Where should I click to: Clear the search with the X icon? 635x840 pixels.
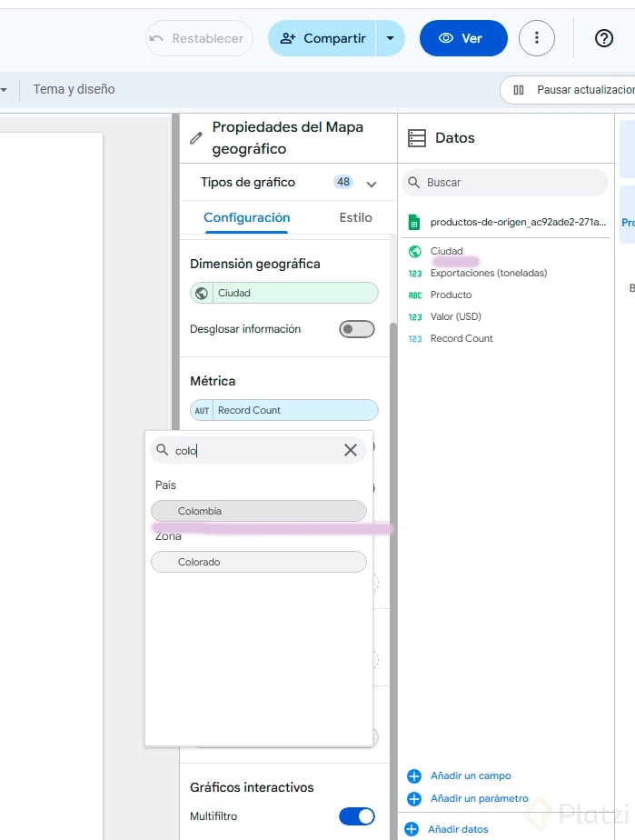click(351, 450)
